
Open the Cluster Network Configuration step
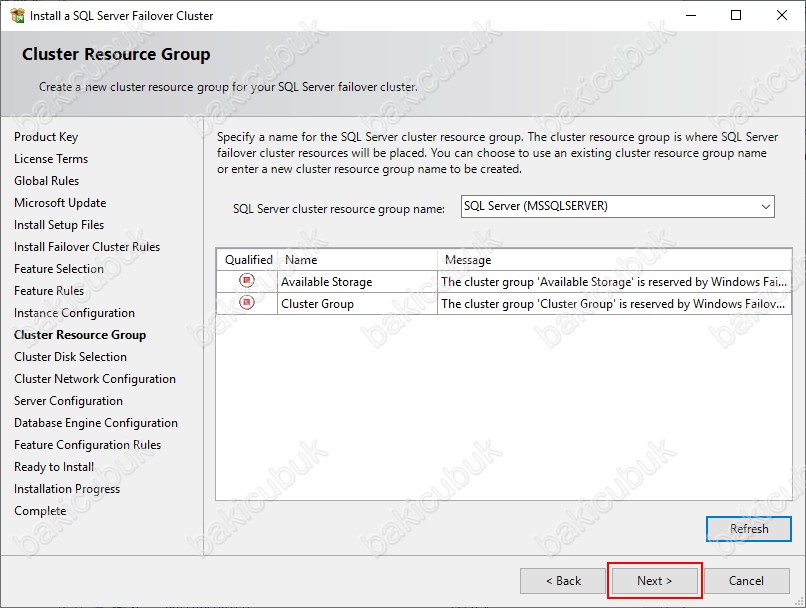point(95,379)
